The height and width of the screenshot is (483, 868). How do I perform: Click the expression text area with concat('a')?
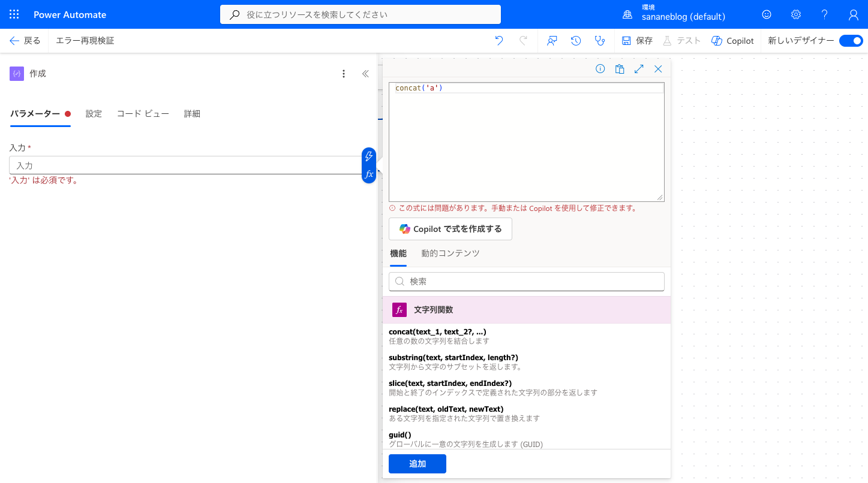click(x=527, y=141)
